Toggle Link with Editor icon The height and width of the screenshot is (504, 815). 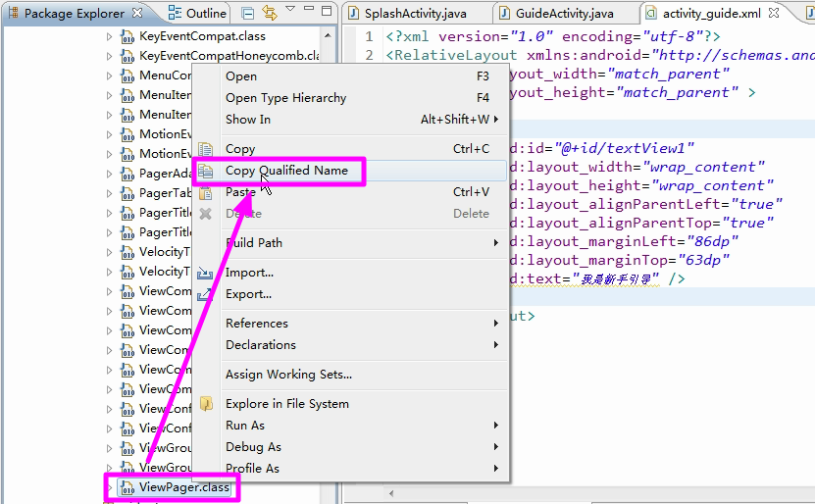(269, 14)
